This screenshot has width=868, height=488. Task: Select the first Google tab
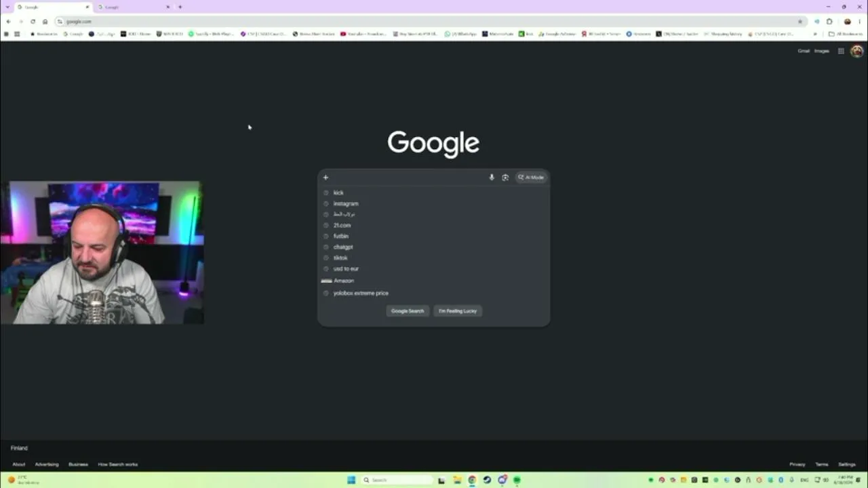tap(53, 7)
